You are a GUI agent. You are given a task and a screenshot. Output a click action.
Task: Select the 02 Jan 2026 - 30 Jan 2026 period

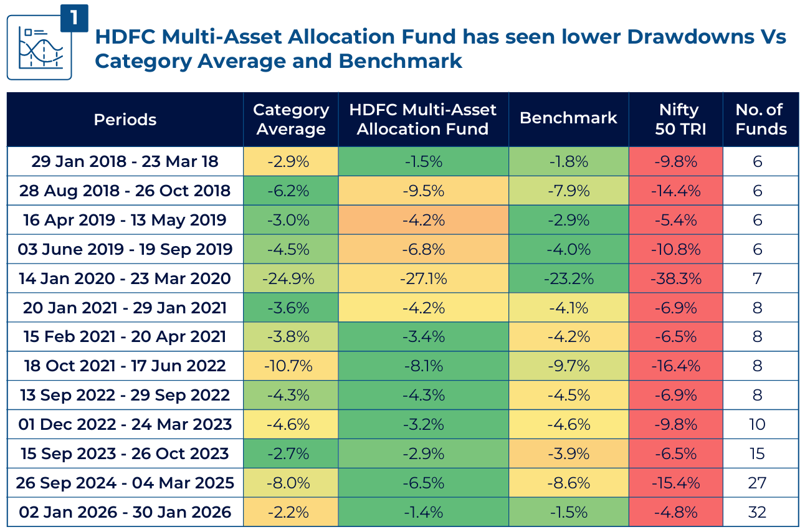tap(125, 512)
